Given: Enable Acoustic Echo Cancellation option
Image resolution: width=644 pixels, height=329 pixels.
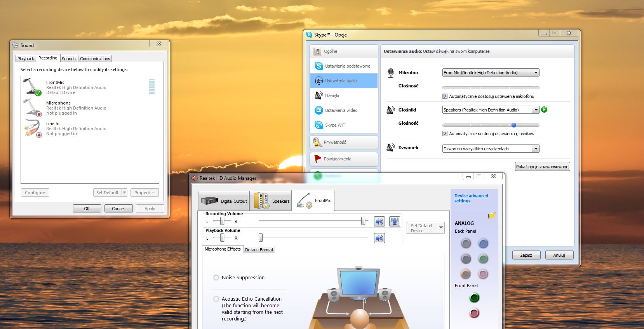Looking at the screenshot, I should pyautogui.click(x=216, y=299).
